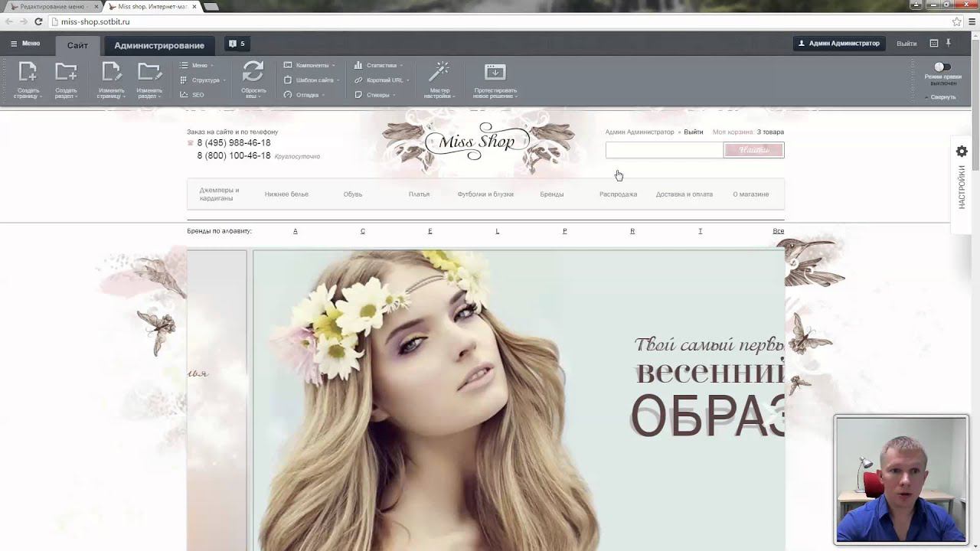Click the Edit page (Изменить страницу) icon

tap(111, 72)
